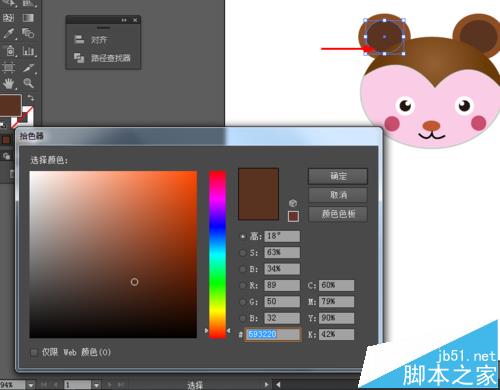Click the R field showing 89
The image size is (500, 390).
coord(282,285)
